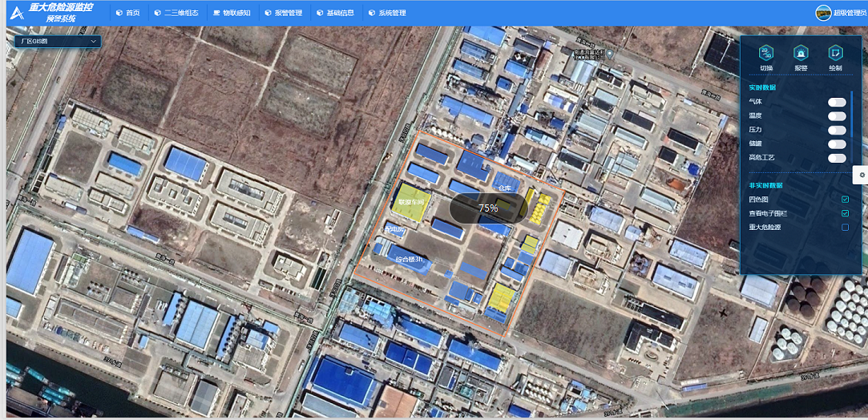This screenshot has height=420, width=868.
Task: Expand the 厂区GIS图 dropdown
Action: 58,41
